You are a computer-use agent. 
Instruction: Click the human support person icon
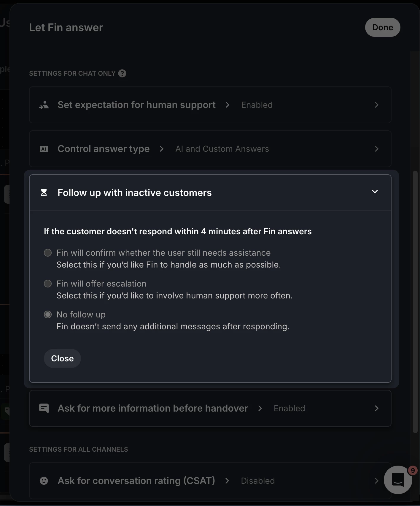coord(44,105)
